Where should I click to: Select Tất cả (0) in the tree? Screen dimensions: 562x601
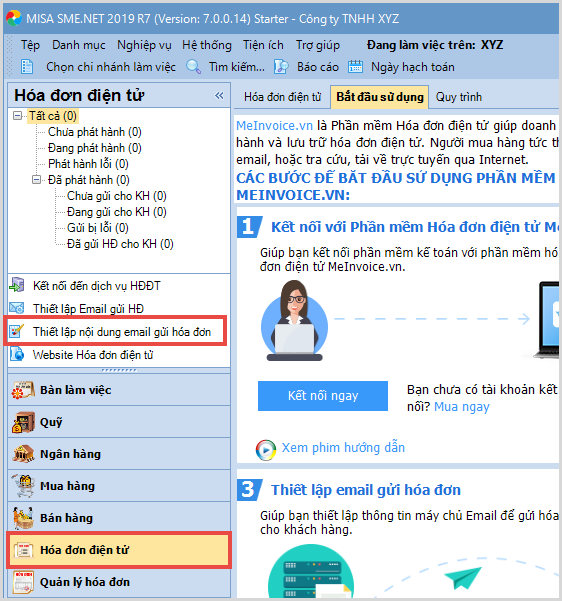pos(53,116)
